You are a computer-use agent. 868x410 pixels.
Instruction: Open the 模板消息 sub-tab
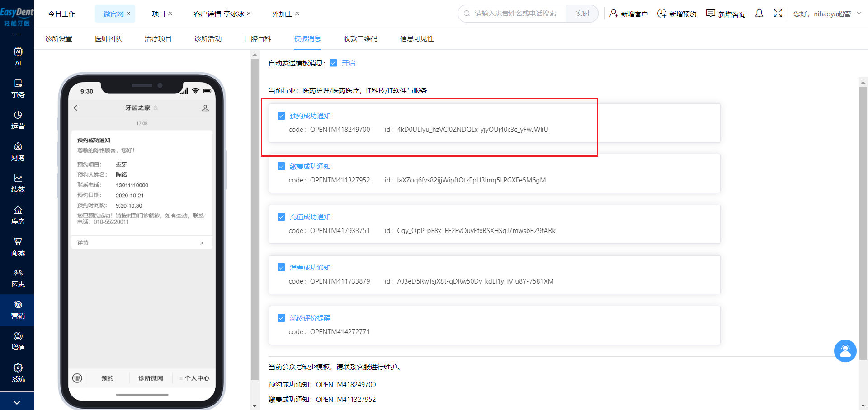coord(307,38)
